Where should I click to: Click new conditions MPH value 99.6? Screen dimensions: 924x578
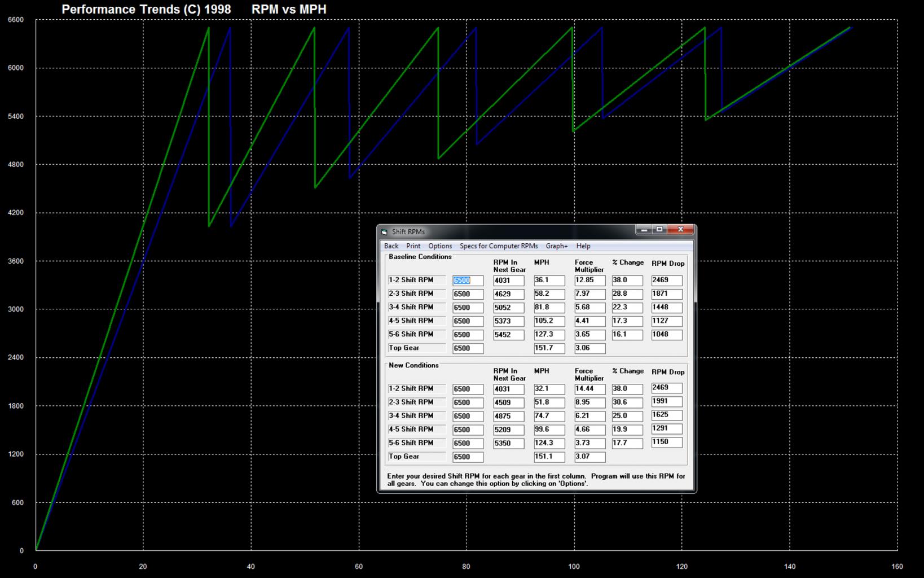549,430
